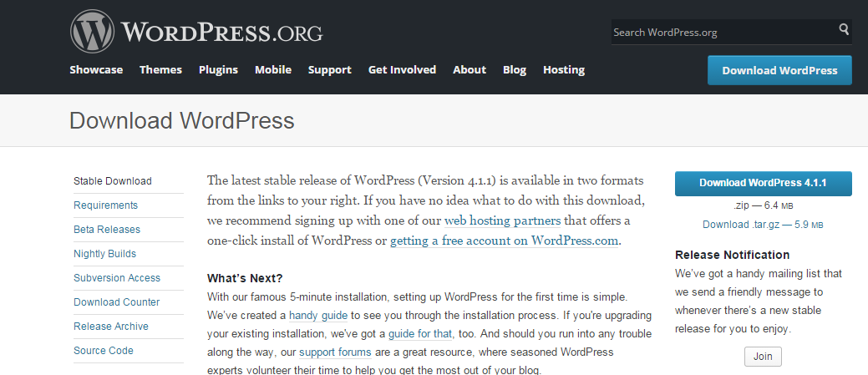This screenshot has width=868, height=375.
Task: Open the handy guide link
Action: point(319,316)
